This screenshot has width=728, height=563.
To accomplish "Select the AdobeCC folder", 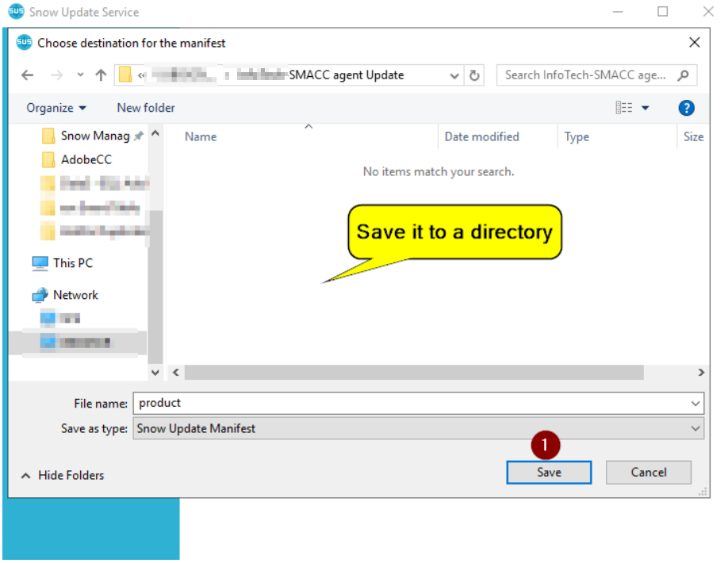I will tap(77, 159).
